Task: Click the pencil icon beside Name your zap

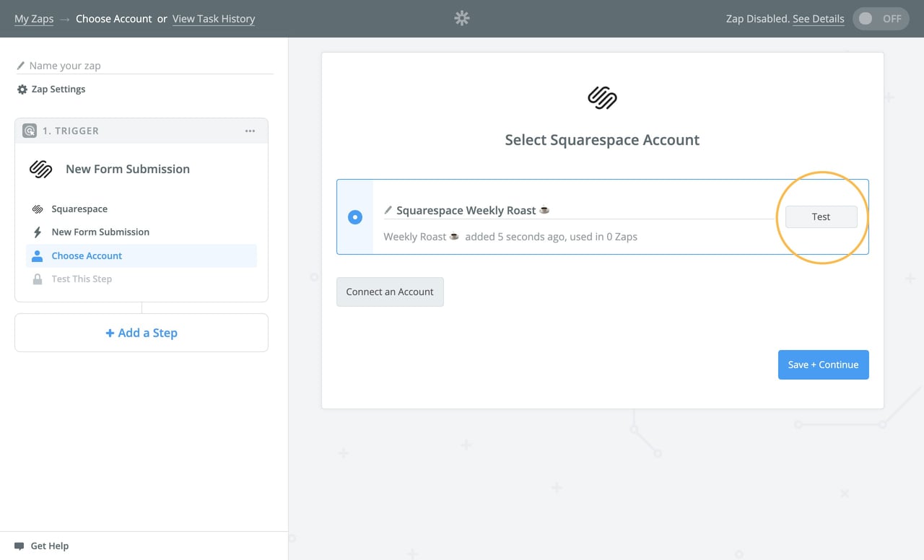Action: (x=21, y=65)
